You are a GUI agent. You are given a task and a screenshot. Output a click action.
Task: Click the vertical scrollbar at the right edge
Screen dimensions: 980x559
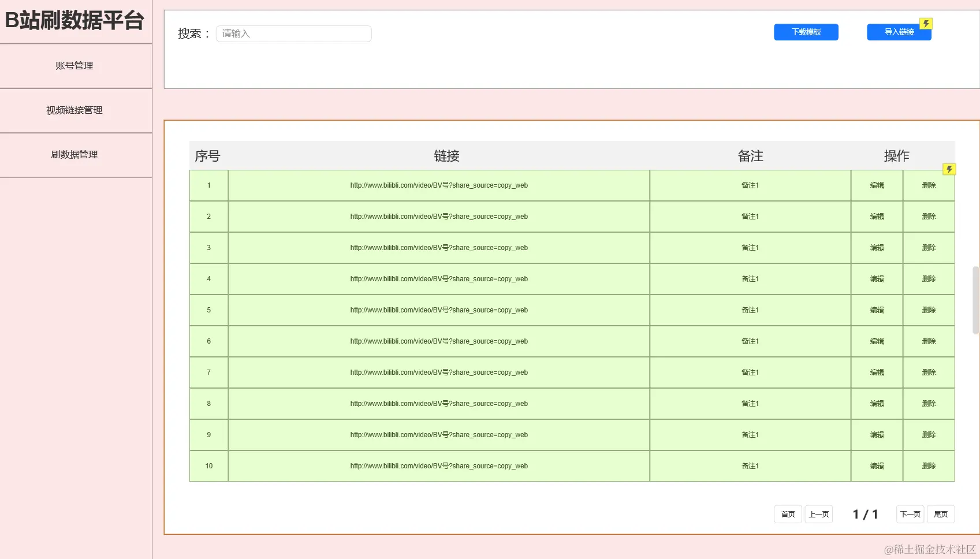click(976, 300)
